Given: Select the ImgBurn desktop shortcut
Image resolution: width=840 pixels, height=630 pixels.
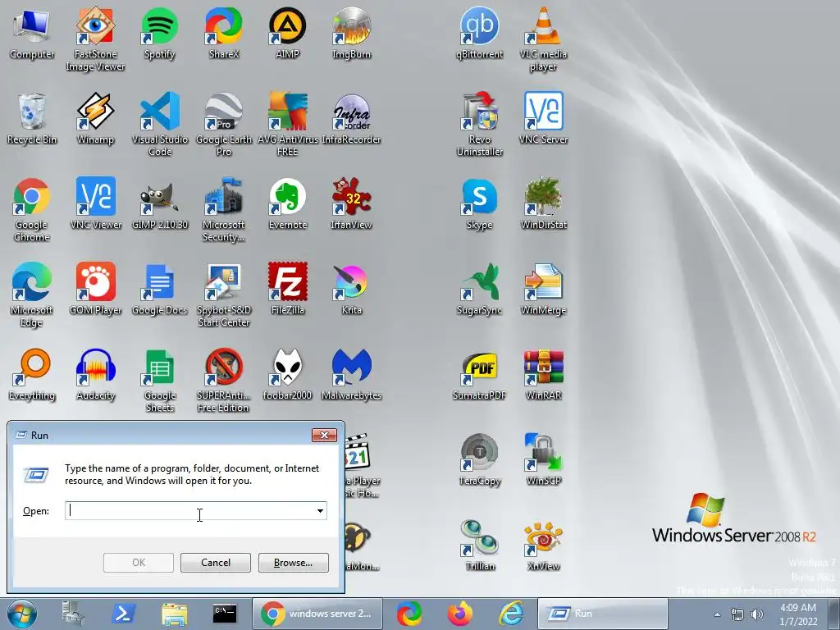Looking at the screenshot, I should [351, 33].
